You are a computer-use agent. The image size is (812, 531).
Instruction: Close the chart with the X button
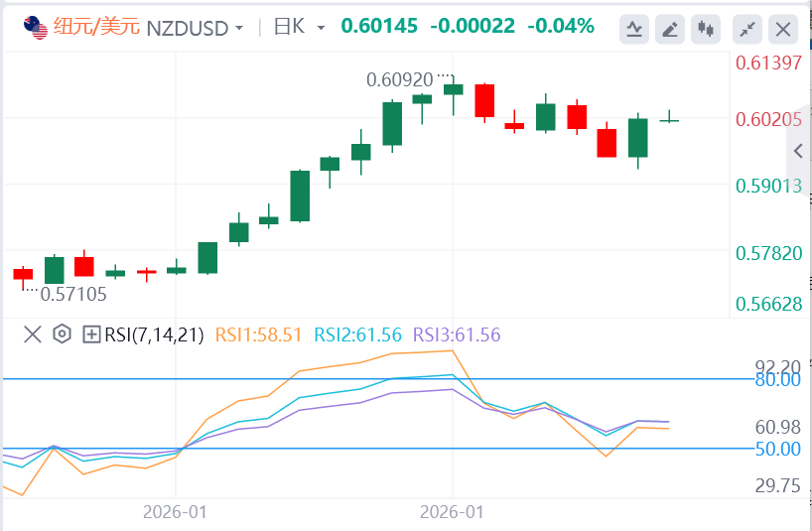783,29
